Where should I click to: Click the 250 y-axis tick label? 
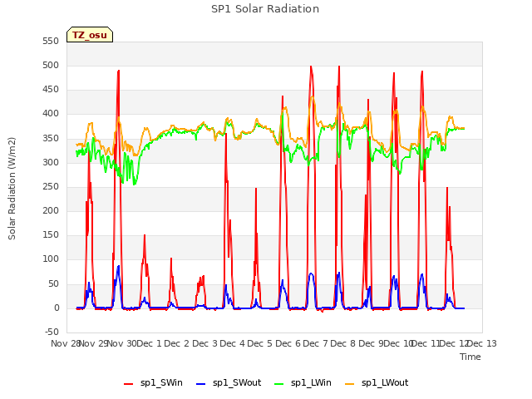tap(51, 186)
